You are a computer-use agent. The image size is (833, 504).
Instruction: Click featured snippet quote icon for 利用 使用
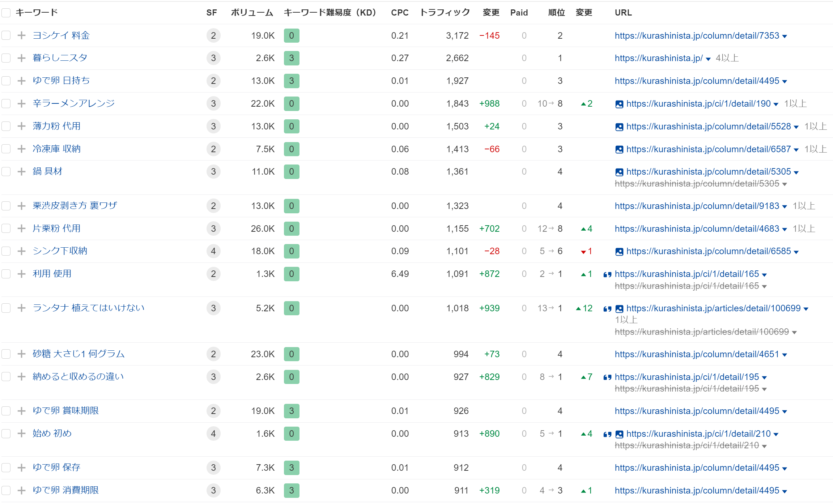[607, 274]
